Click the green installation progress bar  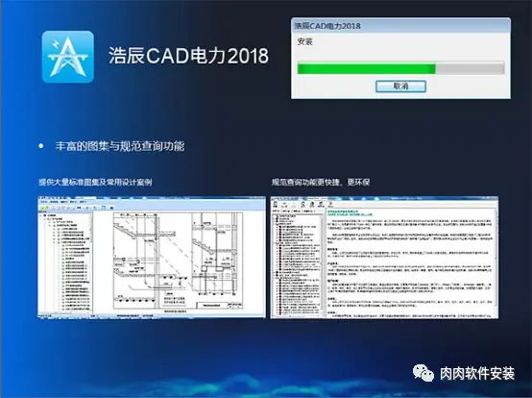[x=400, y=68]
